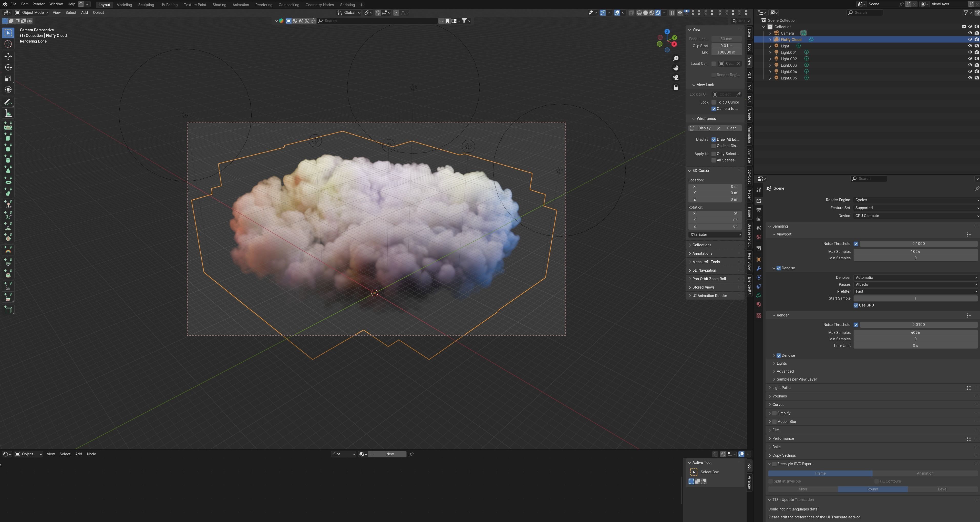980x522 pixels.
Task: Select the Scale tool
Action: coord(8,78)
